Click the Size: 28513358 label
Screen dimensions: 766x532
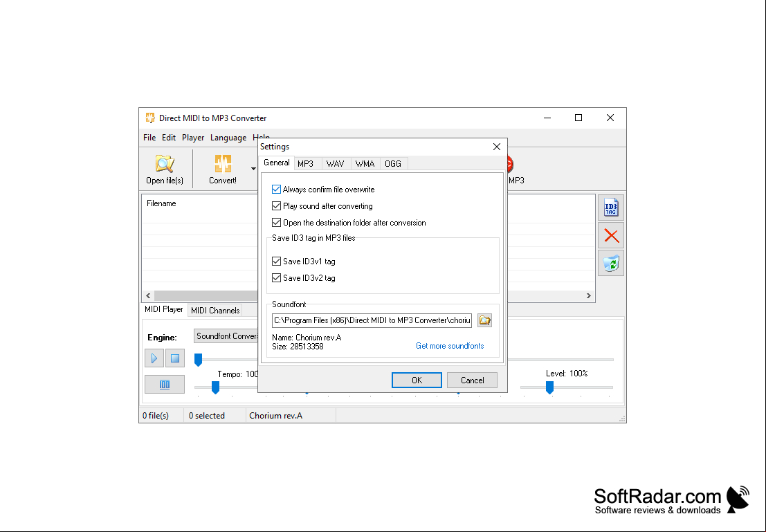[x=298, y=347]
